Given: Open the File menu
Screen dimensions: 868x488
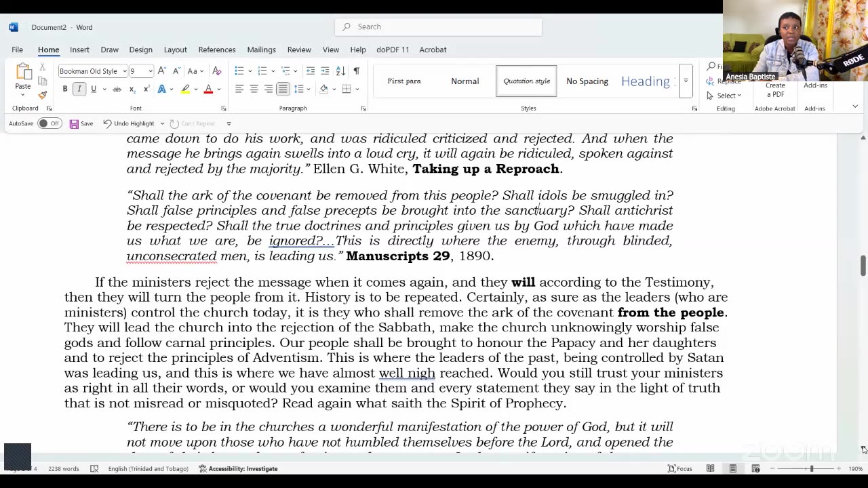Looking at the screenshot, I should coord(17,49).
